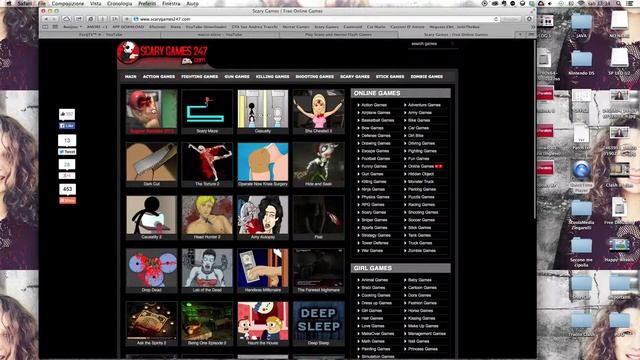The image size is (640, 360).
Task: Open the new tab plus button
Action: [520, 35]
